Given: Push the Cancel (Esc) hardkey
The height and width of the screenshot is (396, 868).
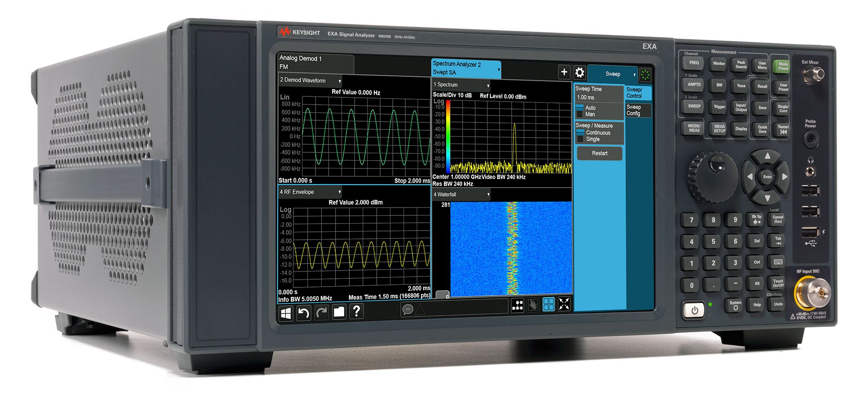Looking at the screenshot, I should pyautogui.click(x=778, y=219).
